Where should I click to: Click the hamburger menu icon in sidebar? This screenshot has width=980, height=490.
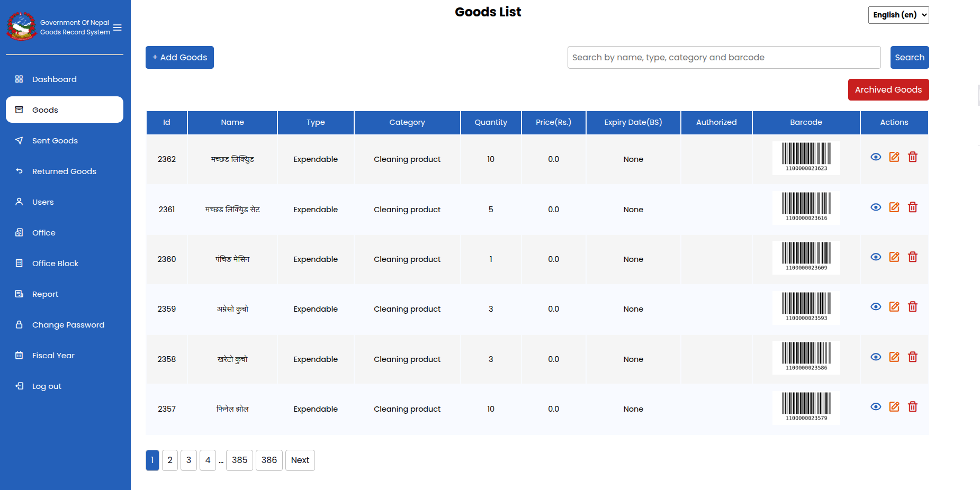pos(118,28)
